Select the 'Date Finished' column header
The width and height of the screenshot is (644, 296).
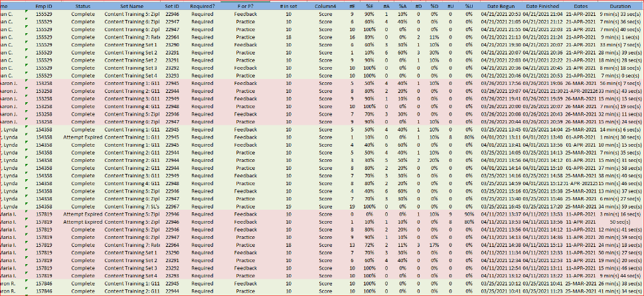click(x=542, y=6)
